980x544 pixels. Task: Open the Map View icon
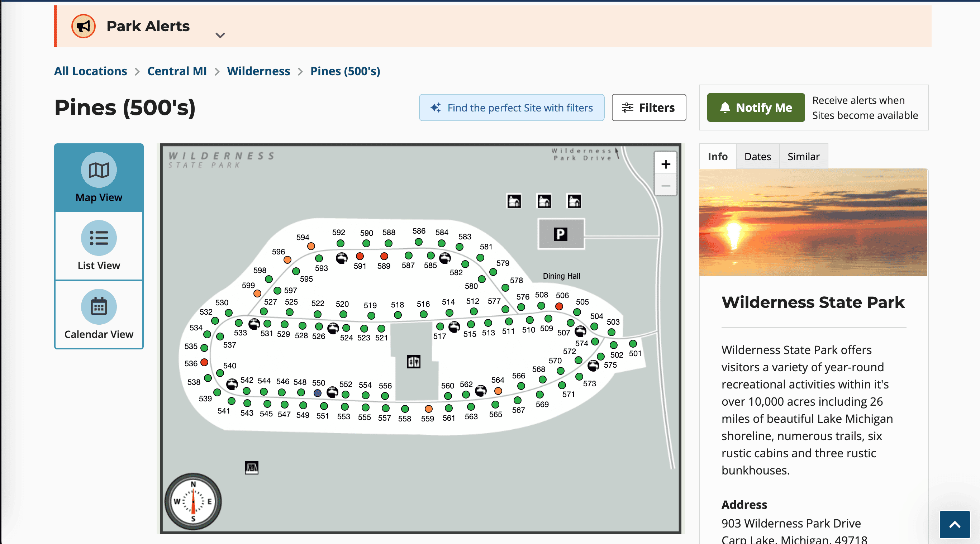click(99, 170)
